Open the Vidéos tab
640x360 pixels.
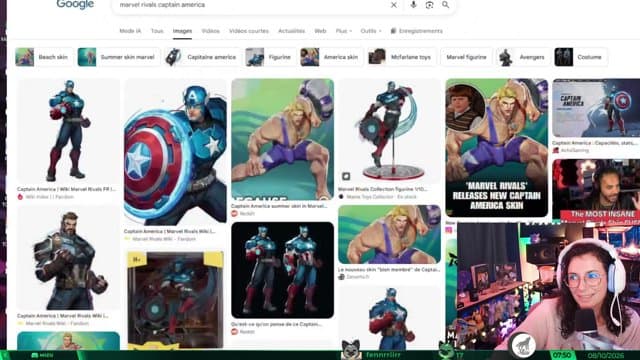211,31
